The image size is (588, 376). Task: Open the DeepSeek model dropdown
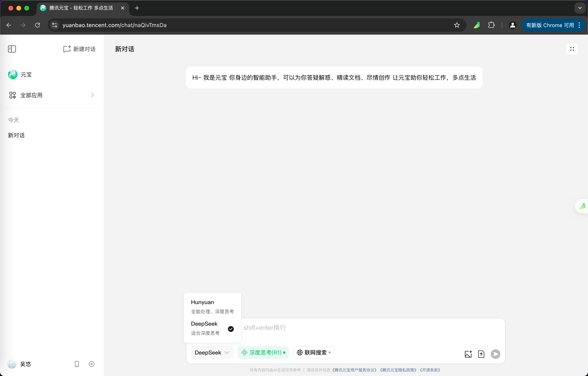(x=212, y=352)
